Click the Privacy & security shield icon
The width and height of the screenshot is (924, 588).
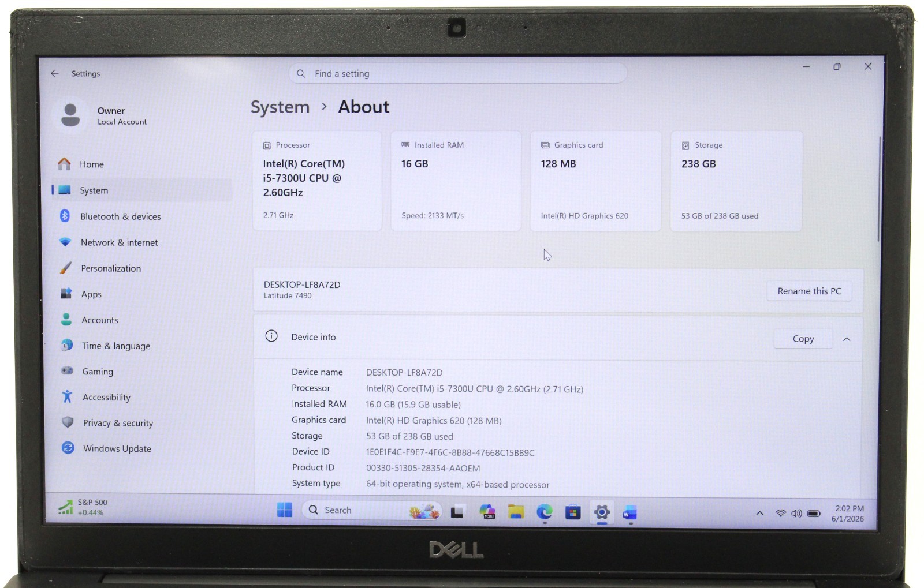coord(68,422)
